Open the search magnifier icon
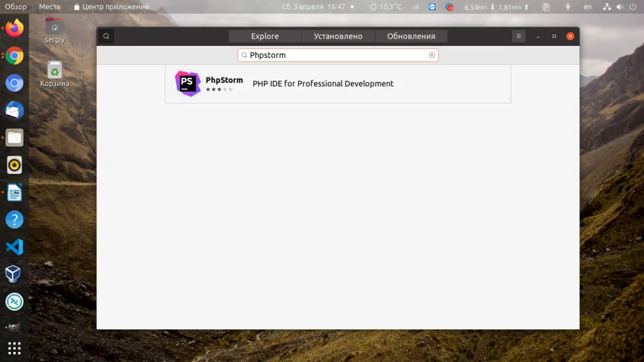The width and height of the screenshot is (644, 362). (x=105, y=36)
